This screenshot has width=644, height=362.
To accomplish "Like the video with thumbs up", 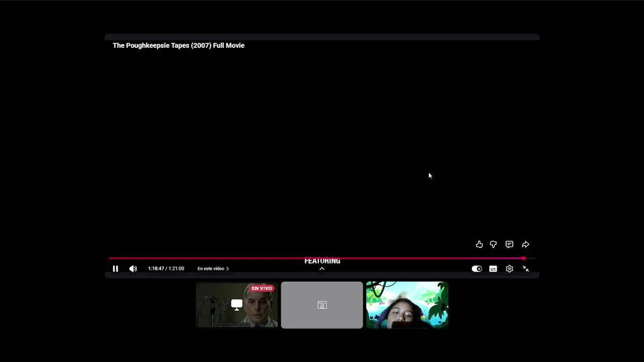I will pos(479,244).
